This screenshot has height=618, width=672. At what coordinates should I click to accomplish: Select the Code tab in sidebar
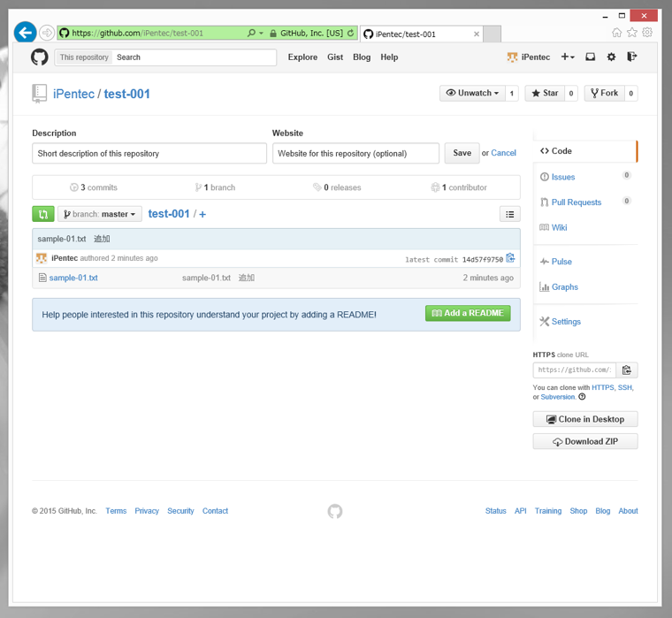point(585,151)
